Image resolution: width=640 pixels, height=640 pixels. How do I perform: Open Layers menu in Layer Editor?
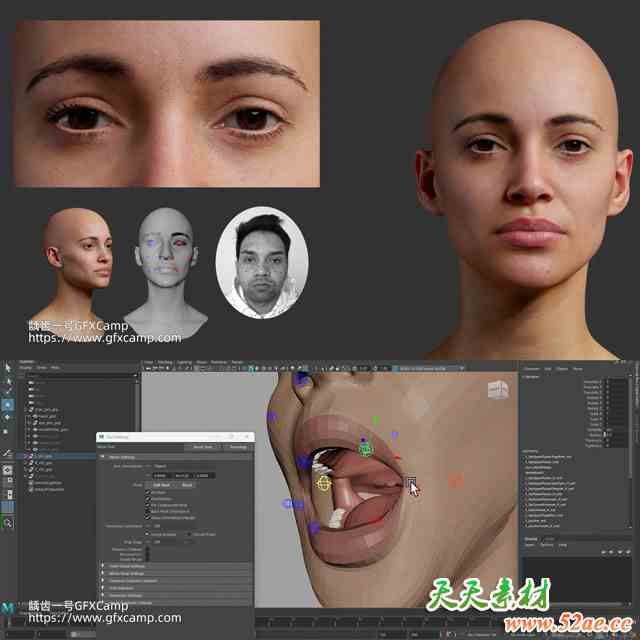[529, 545]
